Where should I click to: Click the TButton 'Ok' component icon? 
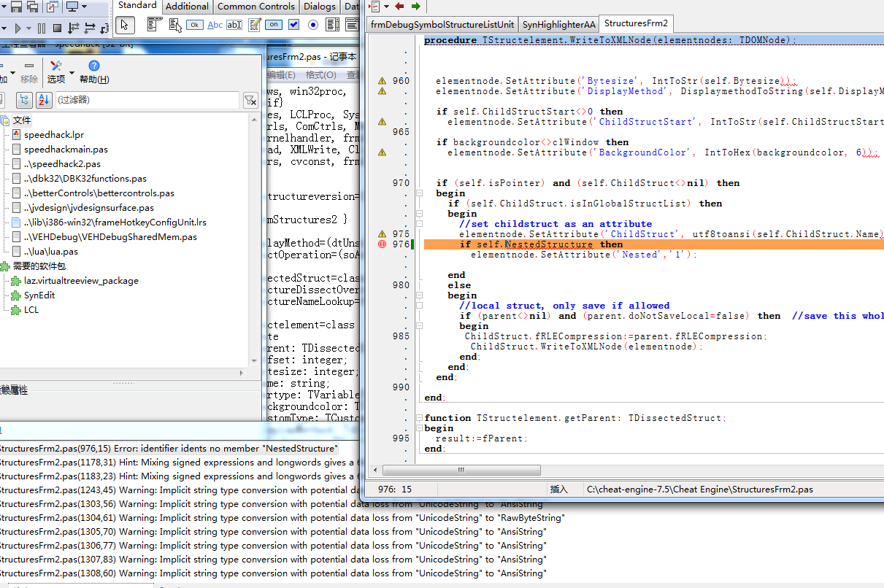pos(195,25)
